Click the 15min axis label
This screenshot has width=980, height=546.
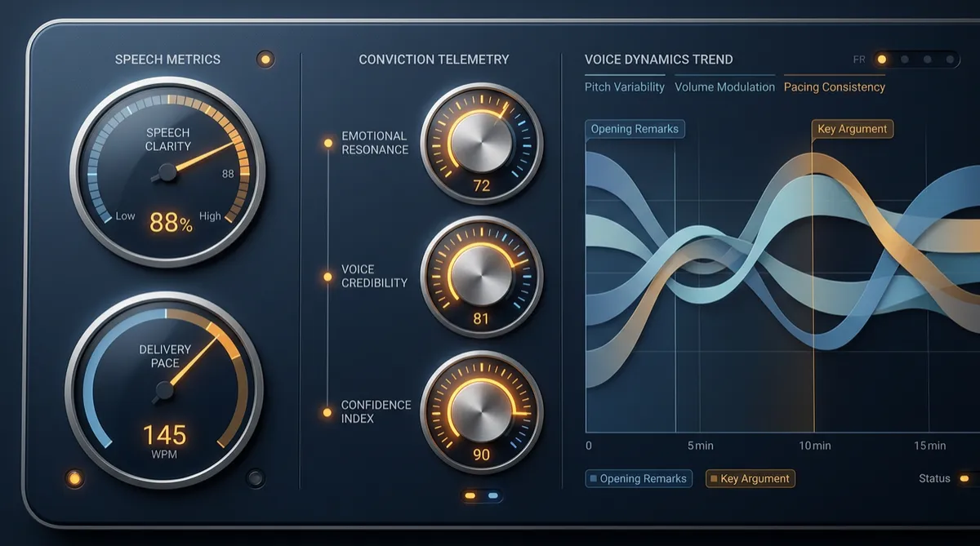(930, 446)
